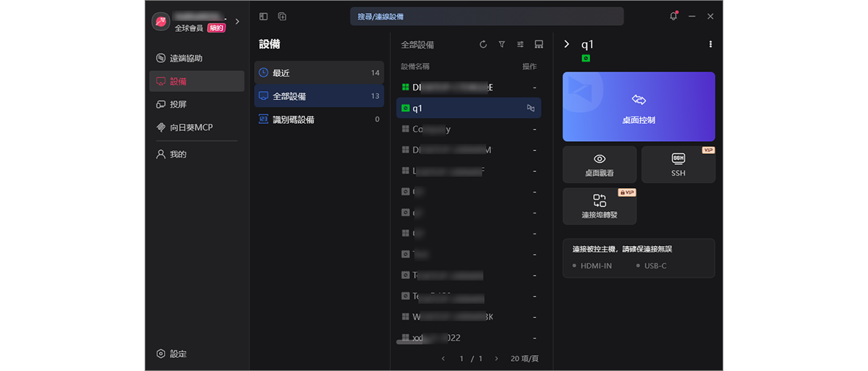Click the remote control icon on q1 row
The height and width of the screenshot is (371, 868).
pos(531,108)
